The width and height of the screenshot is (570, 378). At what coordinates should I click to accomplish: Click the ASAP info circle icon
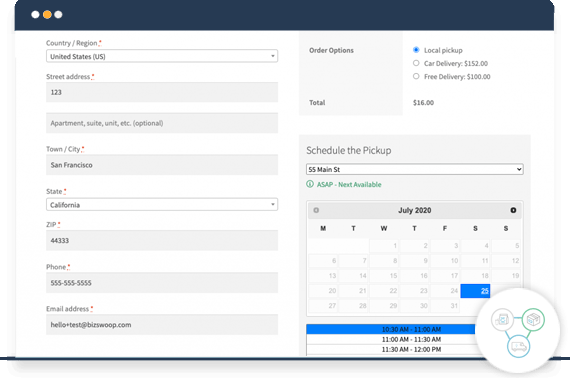click(x=310, y=184)
